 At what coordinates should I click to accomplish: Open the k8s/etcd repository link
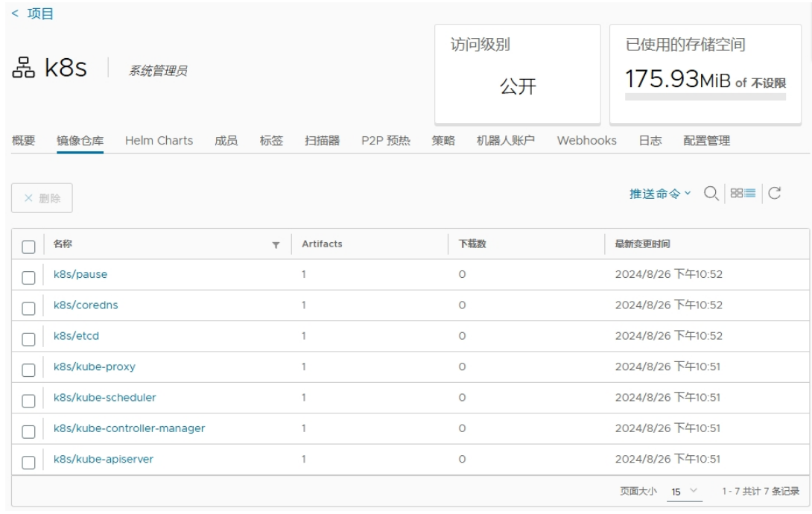tap(76, 336)
